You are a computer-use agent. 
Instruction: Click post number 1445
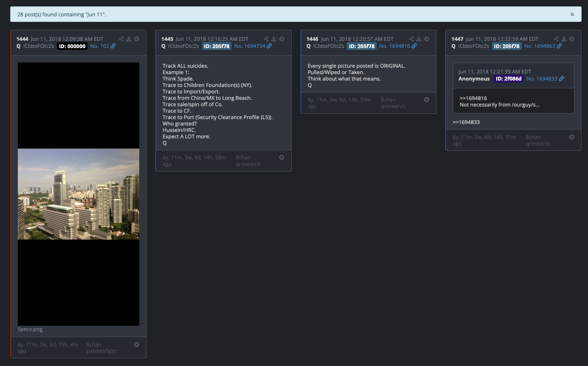[167, 39]
